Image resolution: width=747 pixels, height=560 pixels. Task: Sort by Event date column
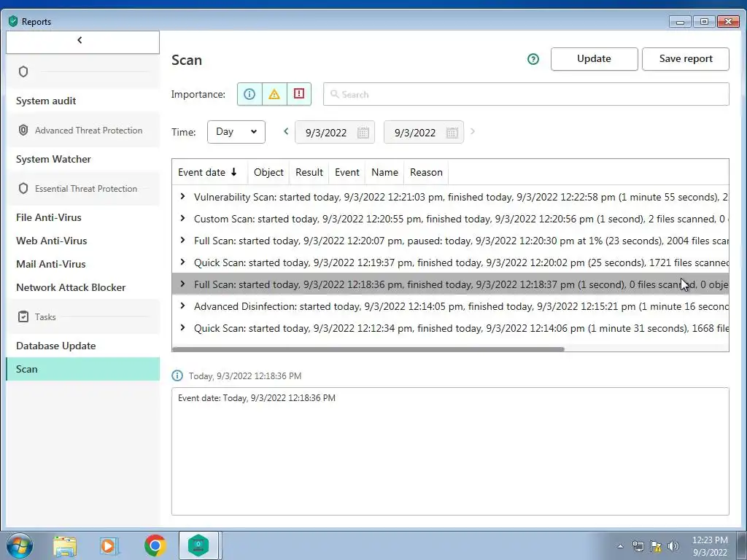(x=209, y=172)
